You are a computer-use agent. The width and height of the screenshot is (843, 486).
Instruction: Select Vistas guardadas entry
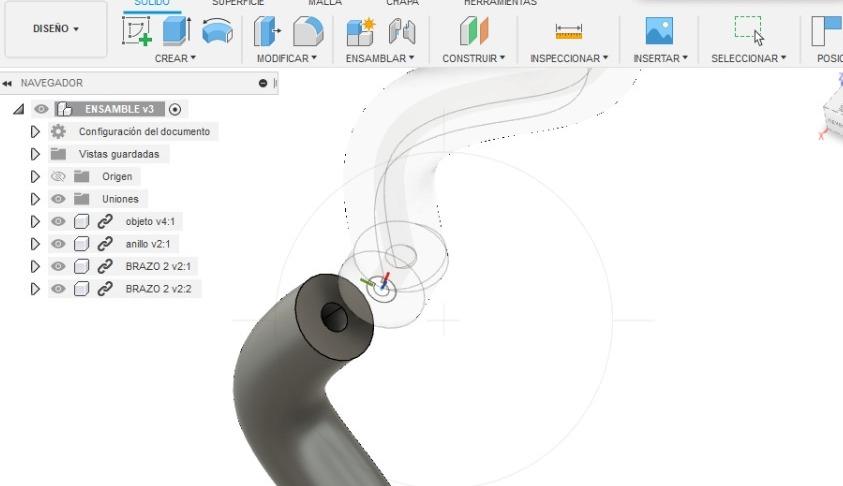click(119, 154)
